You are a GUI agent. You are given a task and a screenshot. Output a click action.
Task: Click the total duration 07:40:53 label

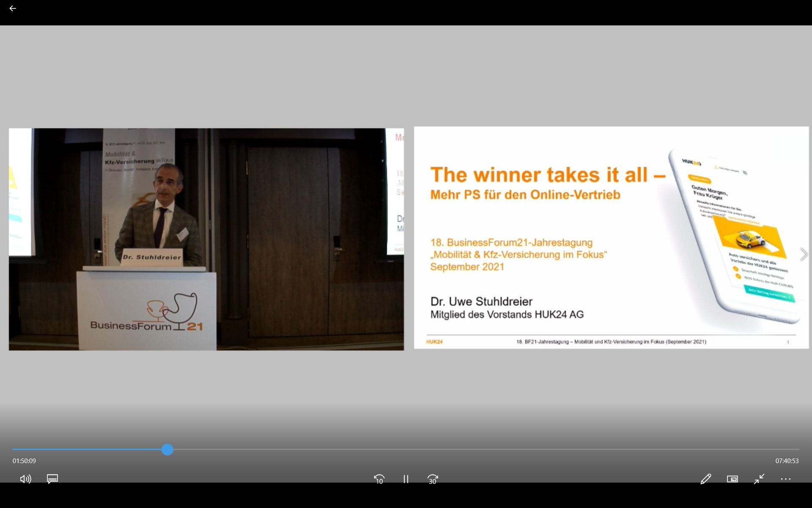point(787,461)
